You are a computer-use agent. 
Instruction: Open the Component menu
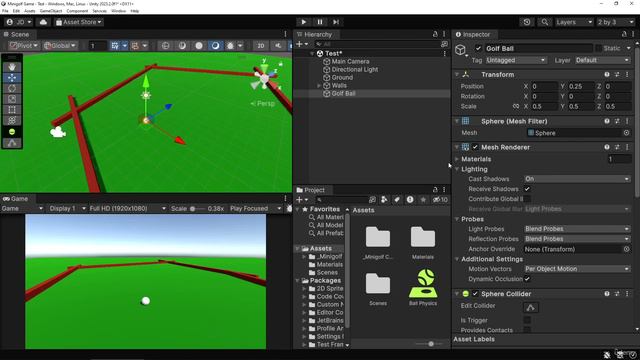pyautogui.click(x=77, y=11)
